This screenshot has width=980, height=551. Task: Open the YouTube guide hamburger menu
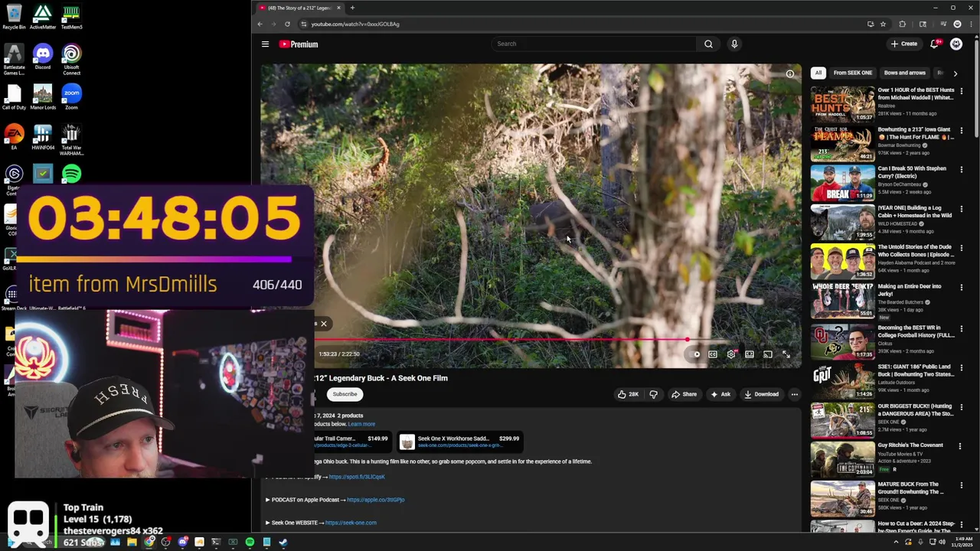click(265, 44)
